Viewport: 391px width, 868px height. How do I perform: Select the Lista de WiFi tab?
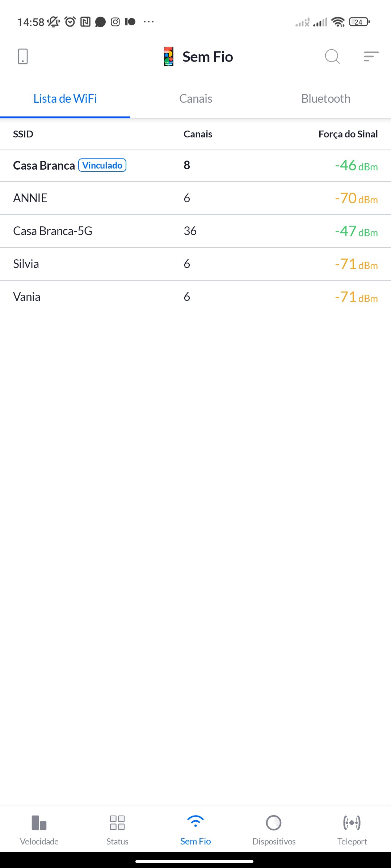65,99
